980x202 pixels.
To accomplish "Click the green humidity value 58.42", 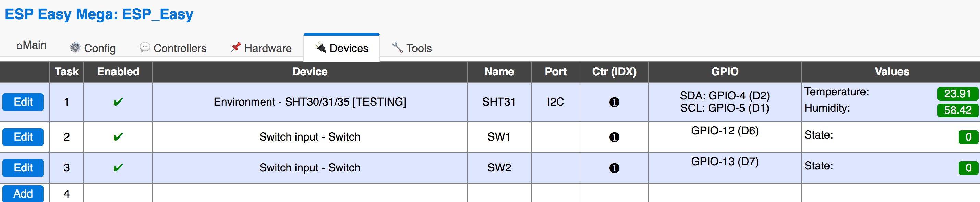I will [x=957, y=110].
